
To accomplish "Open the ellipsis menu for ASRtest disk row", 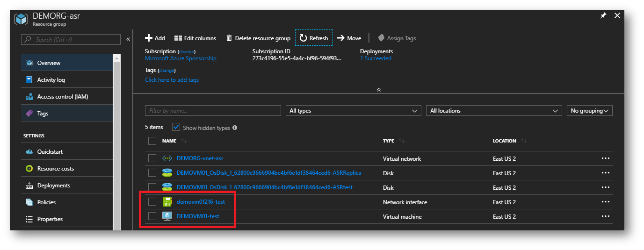I will pos(606,187).
